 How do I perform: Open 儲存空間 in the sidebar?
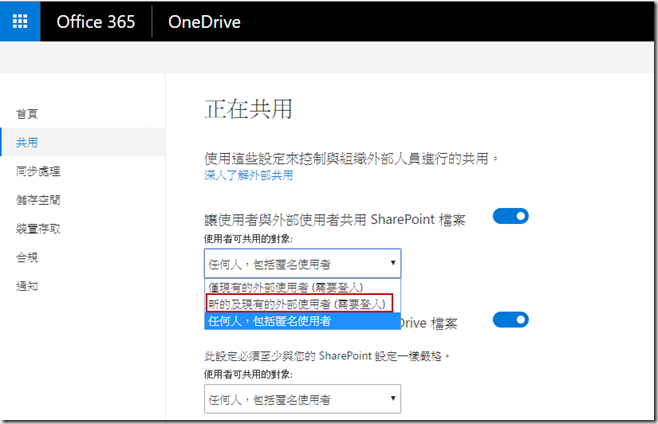38,200
